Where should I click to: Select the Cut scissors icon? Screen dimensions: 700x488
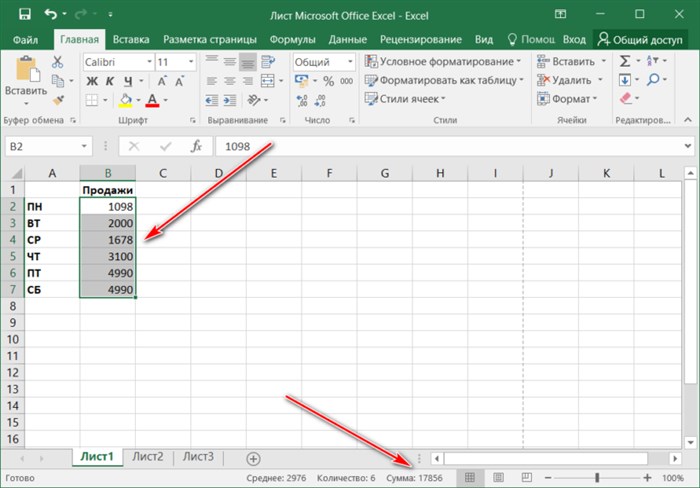(57, 62)
